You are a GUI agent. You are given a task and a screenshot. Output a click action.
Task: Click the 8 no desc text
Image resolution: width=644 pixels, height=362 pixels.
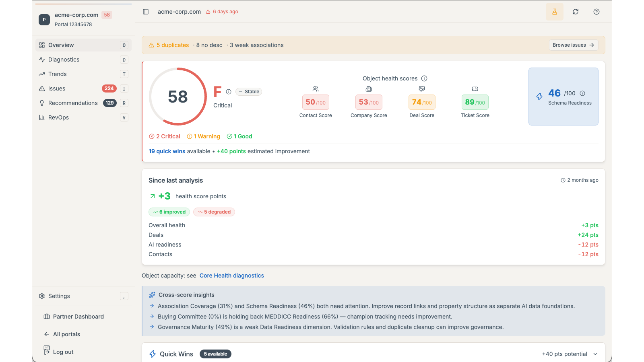[x=209, y=45]
